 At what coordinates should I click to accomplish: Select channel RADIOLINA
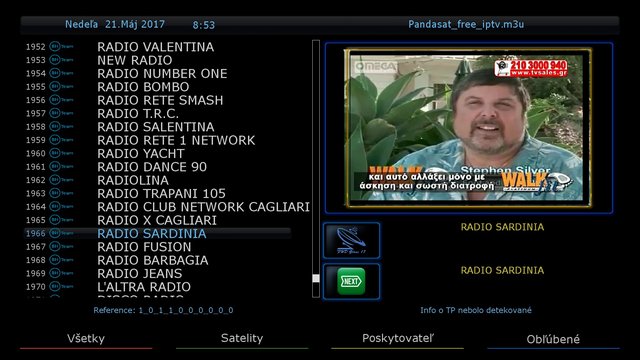pos(133,180)
